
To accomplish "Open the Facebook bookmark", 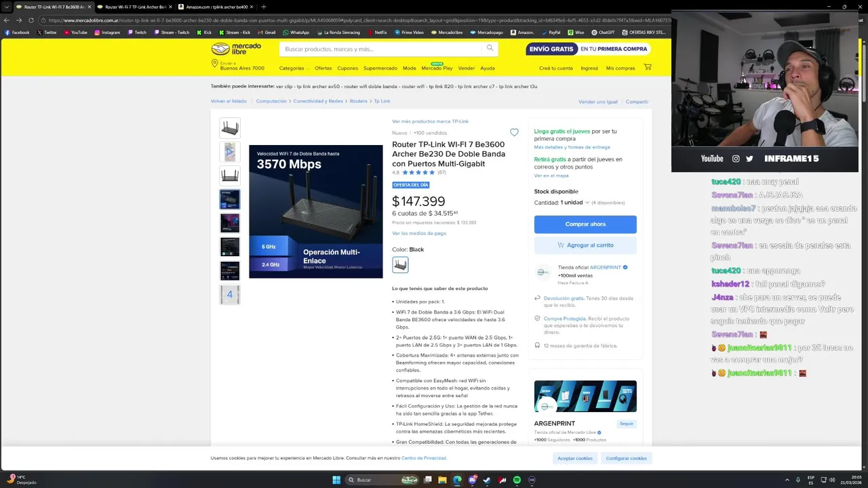I will [17, 32].
